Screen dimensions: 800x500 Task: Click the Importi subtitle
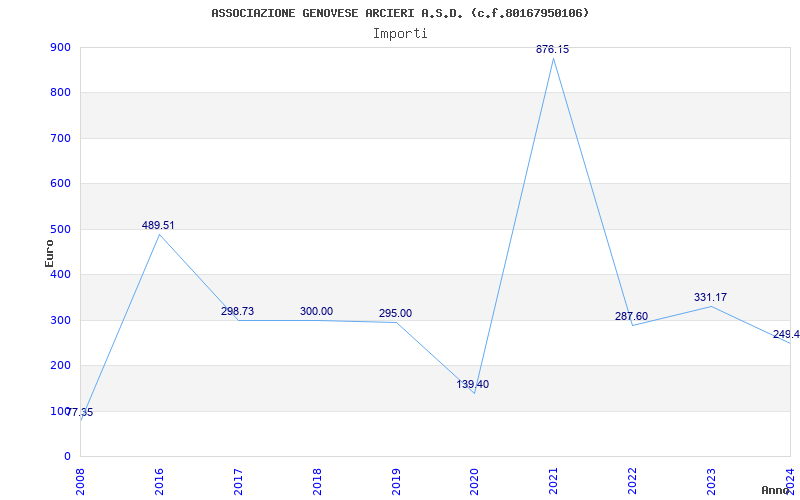[x=400, y=34]
